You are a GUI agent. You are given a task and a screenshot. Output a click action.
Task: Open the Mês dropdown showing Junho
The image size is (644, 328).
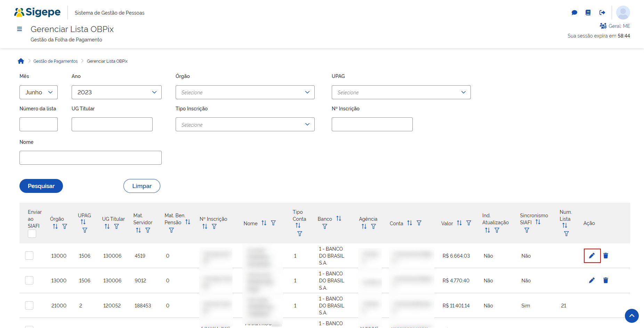tap(38, 92)
